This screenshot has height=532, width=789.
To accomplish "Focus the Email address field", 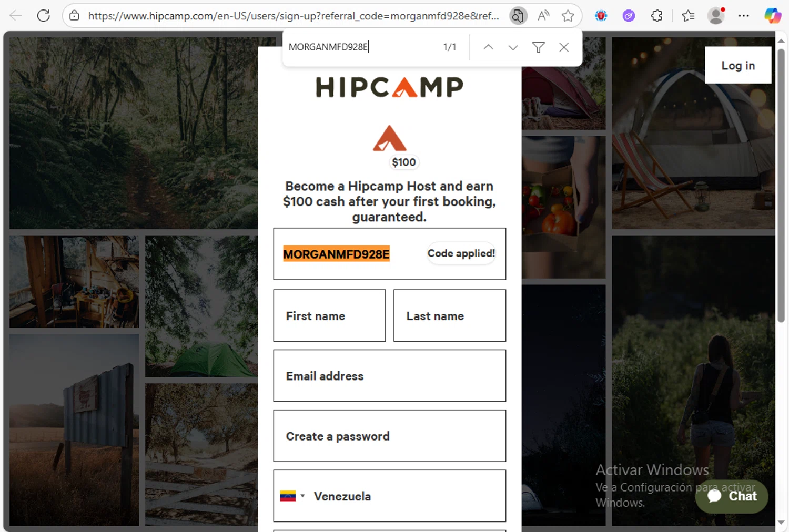I will pos(389,376).
